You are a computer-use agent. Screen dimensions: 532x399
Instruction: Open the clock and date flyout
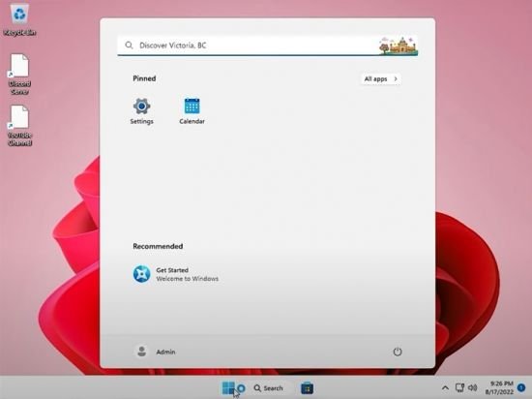click(x=499, y=387)
